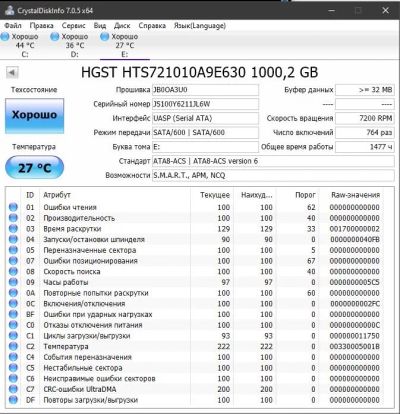This screenshot has height=414, width=400.
Task: Click the ID column header
Action: pyautogui.click(x=30, y=195)
